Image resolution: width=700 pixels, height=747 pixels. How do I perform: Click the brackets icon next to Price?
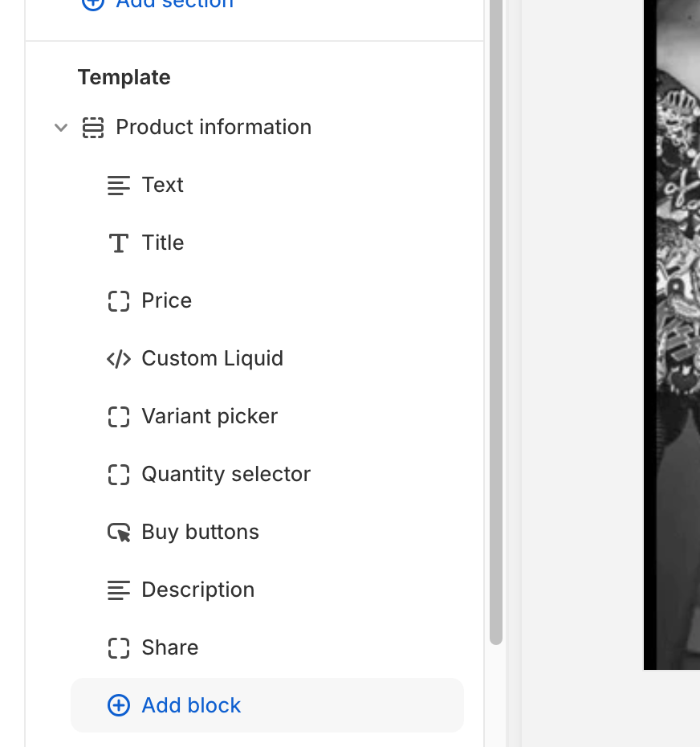[118, 300]
